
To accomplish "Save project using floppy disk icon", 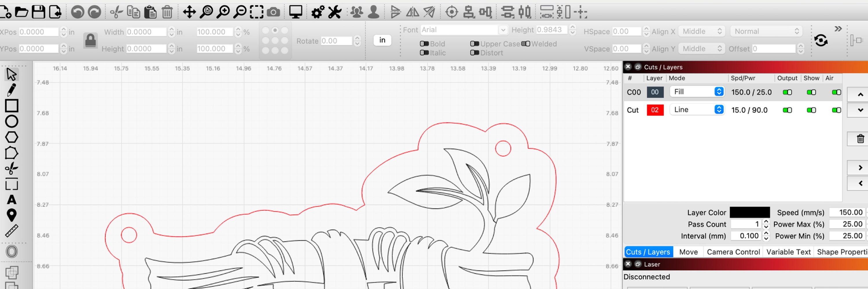I will (x=38, y=12).
